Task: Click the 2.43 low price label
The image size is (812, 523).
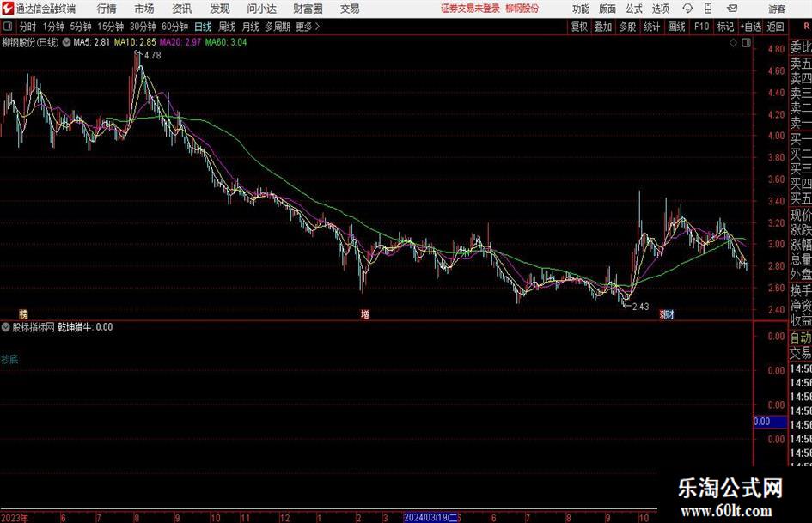Action: 641,307
